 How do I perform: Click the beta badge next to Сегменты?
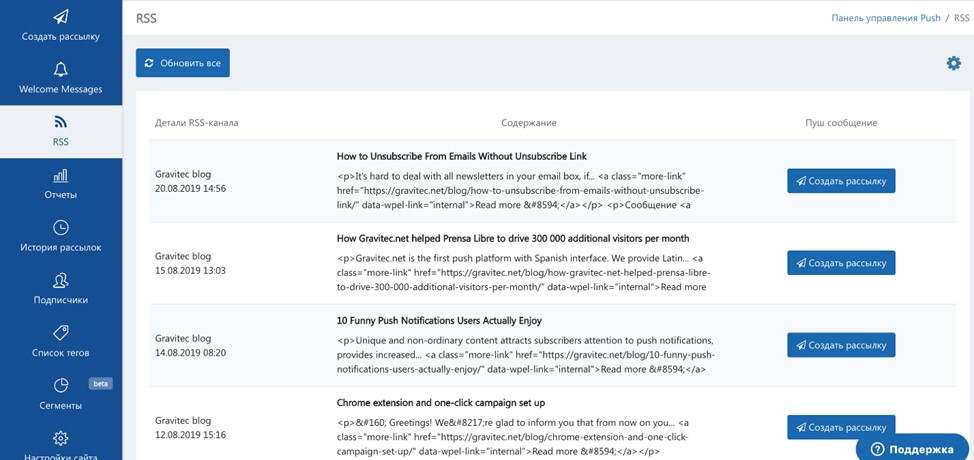(x=100, y=384)
